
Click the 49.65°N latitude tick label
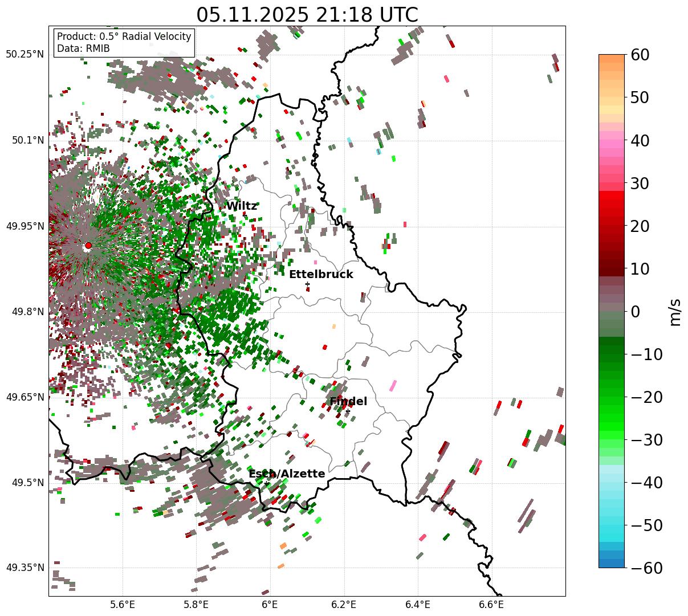tap(25, 397)
